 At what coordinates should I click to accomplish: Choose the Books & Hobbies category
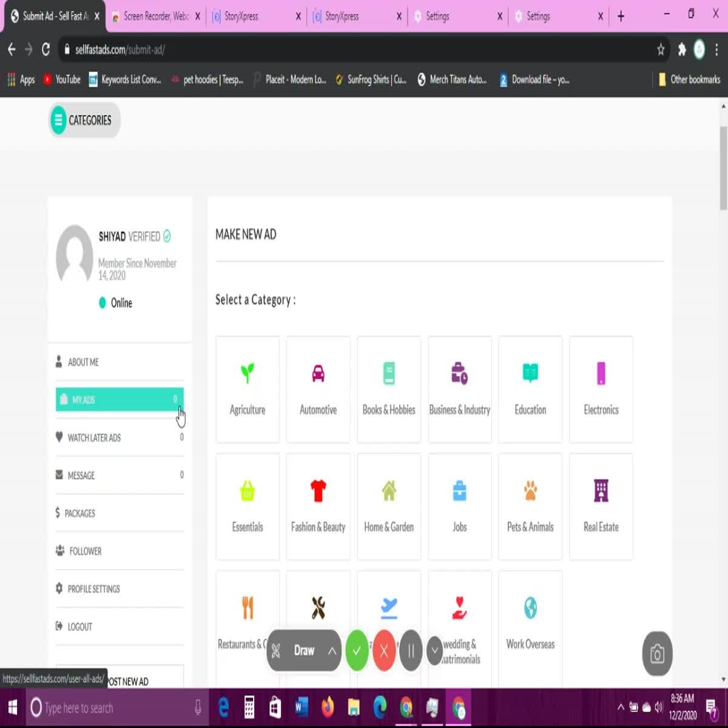pos(388,388)
